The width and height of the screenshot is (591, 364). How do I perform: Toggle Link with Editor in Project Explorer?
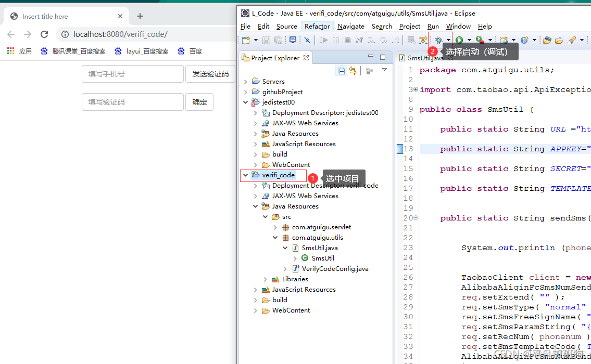[353, 71]
